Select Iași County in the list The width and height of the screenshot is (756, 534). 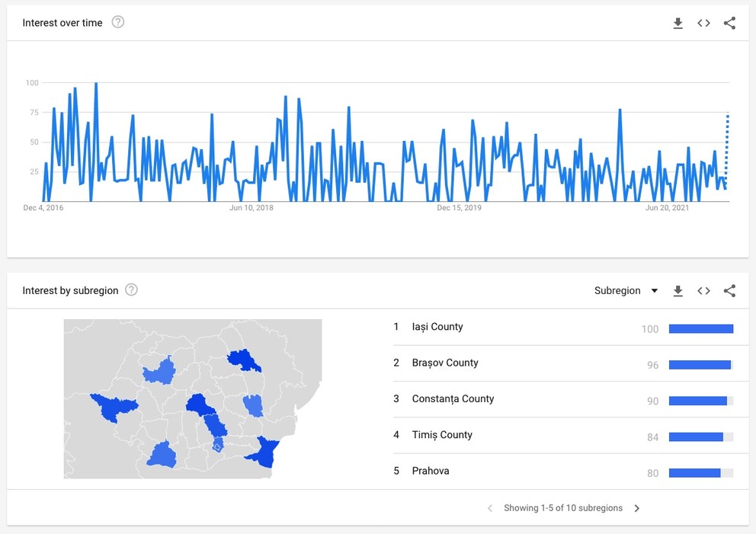(x=437, y=327)
